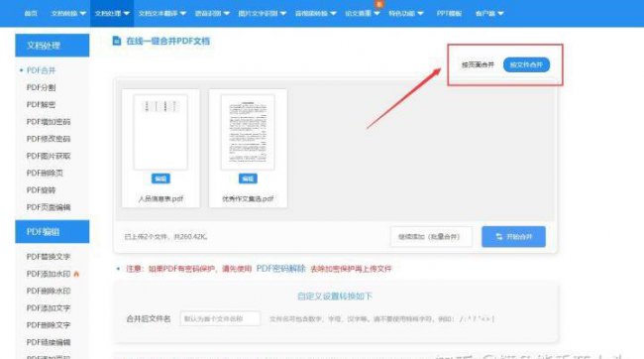Open PDF旋转 in the sidebar

click(x=41, y=190)
